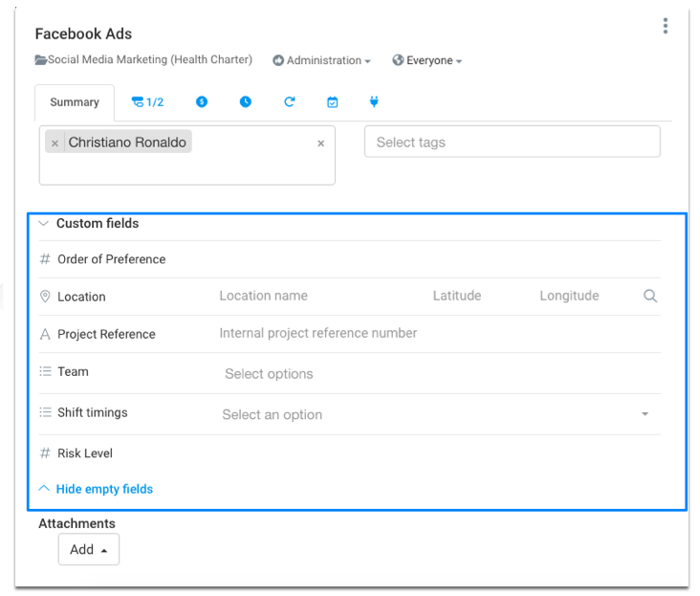The height and width of the screenshot is (596, 700).
Task: Click the Location pin icon
Action: (x=45, y=297)
